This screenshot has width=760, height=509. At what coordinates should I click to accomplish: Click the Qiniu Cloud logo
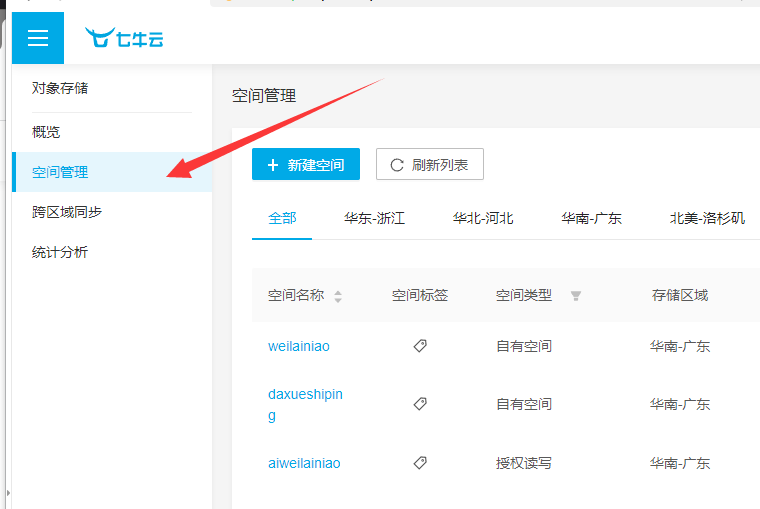pos(125,39)
